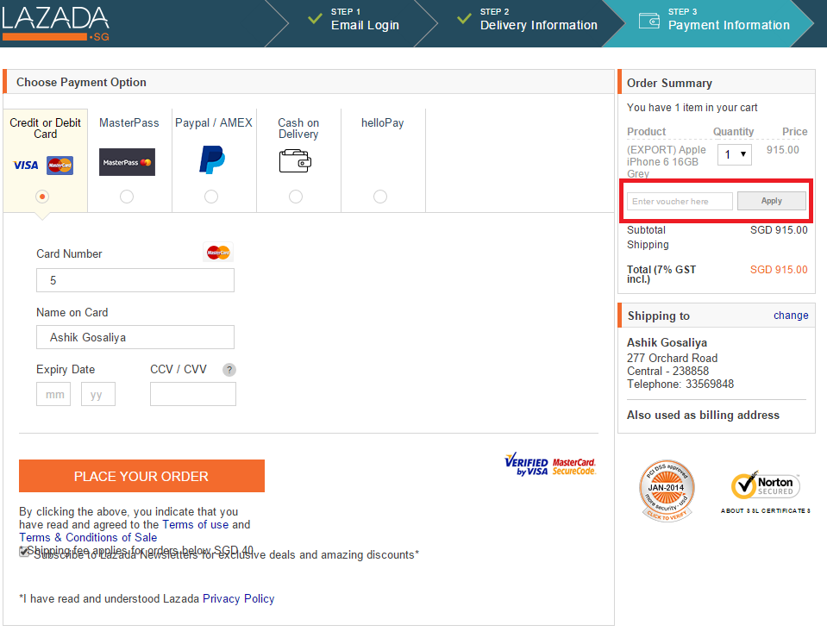The width and height of the screenshot is (827, 644).
Task: Click the Step 3 payment wallet icon
Action: pyautogui.click(x=649, y=21)
